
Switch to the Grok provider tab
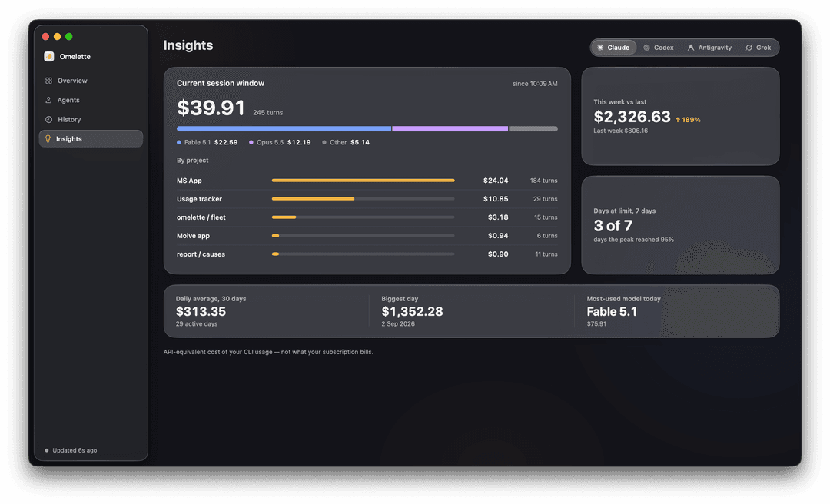click(759, 48)
